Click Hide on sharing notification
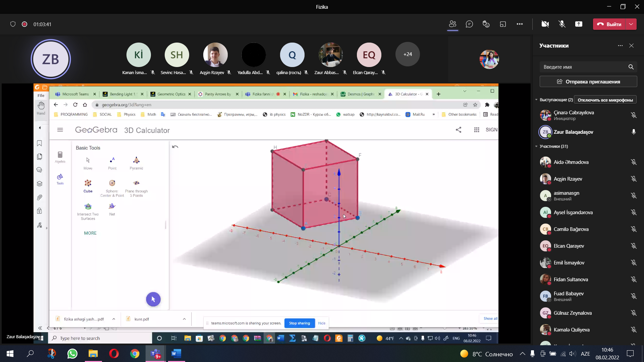Screen dimensions: 644x362 click(x=322, y=323)
